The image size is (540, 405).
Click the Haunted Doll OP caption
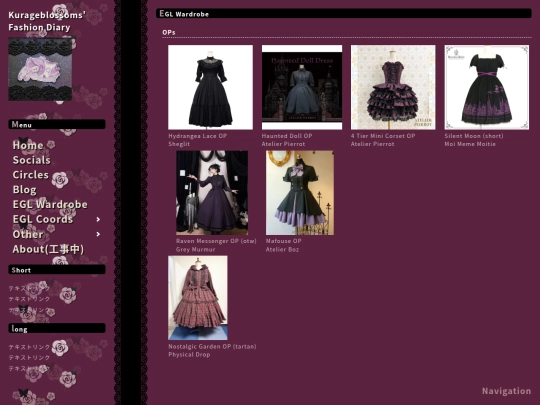coord(287,136)
